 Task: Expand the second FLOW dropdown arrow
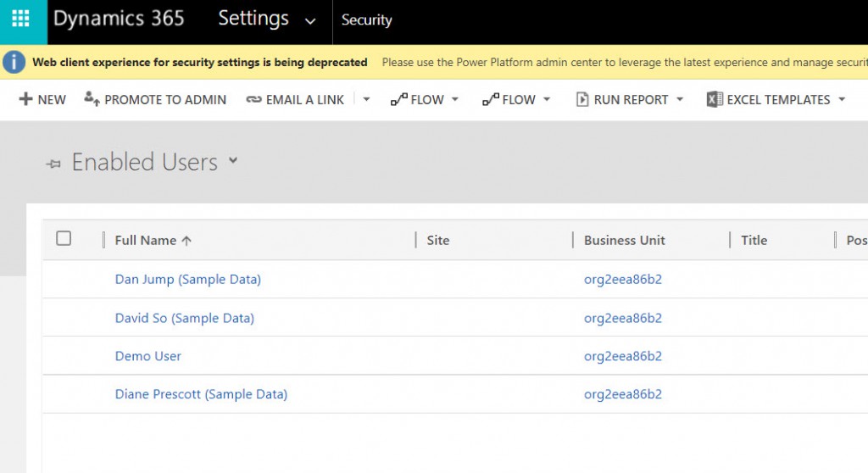pos(547,100)
